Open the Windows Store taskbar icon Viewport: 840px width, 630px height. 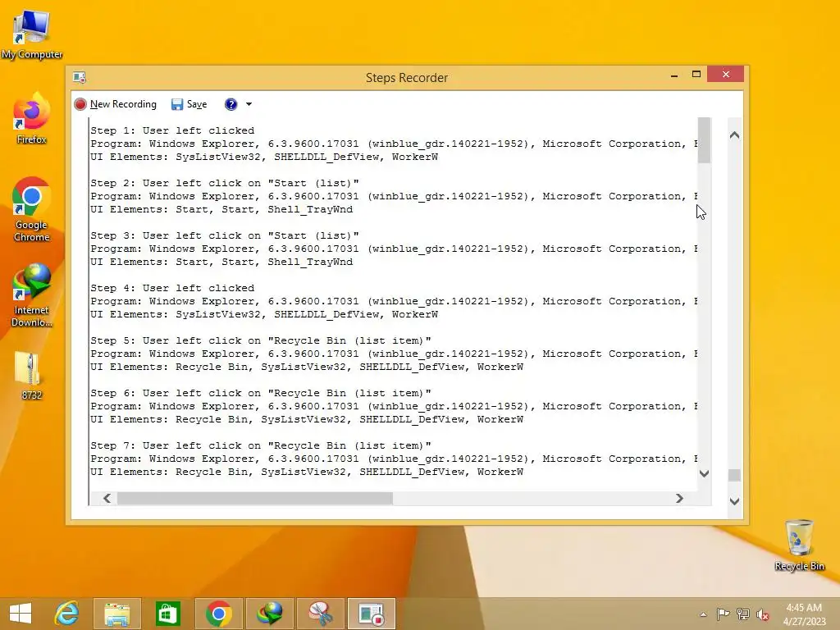tap(167, 614)
